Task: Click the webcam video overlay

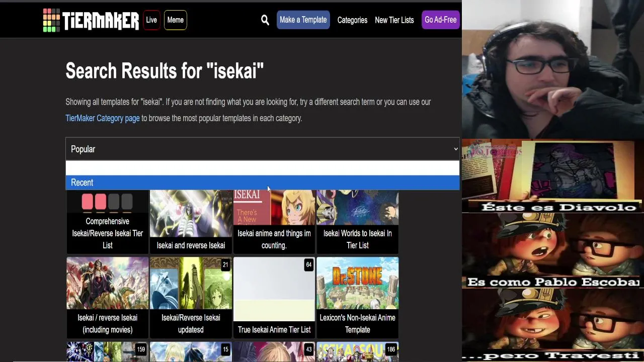Action: [553, 69]
